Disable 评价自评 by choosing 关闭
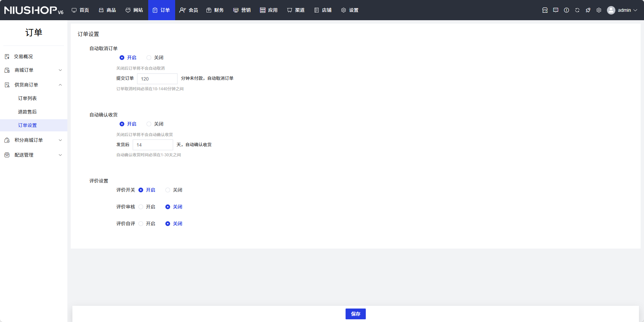 pos(174,224)
